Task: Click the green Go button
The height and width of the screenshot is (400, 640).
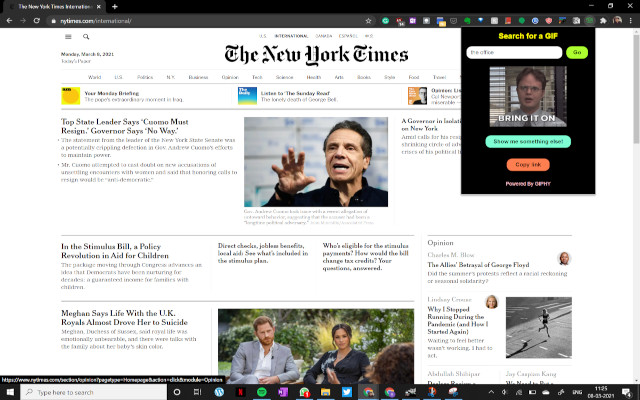Action: click(x=577, y=52)
